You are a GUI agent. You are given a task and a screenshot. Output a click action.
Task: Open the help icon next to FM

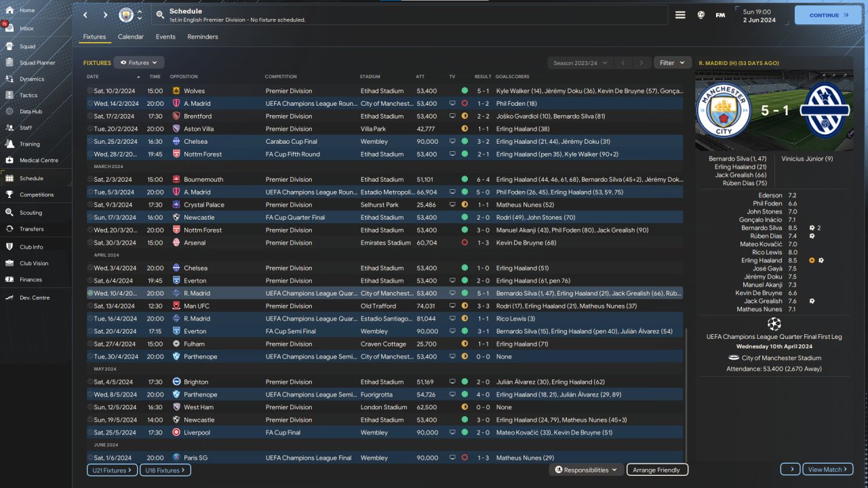[701, 15]
